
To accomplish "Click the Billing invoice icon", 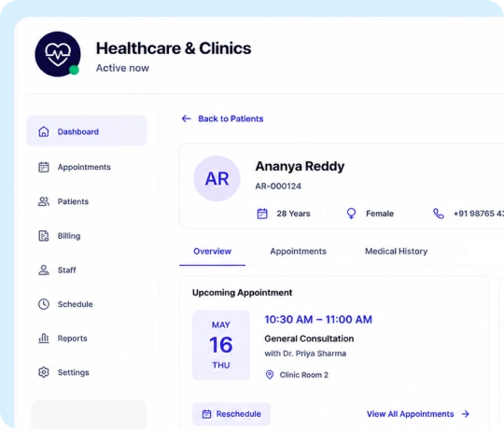I will pos(44,236).
